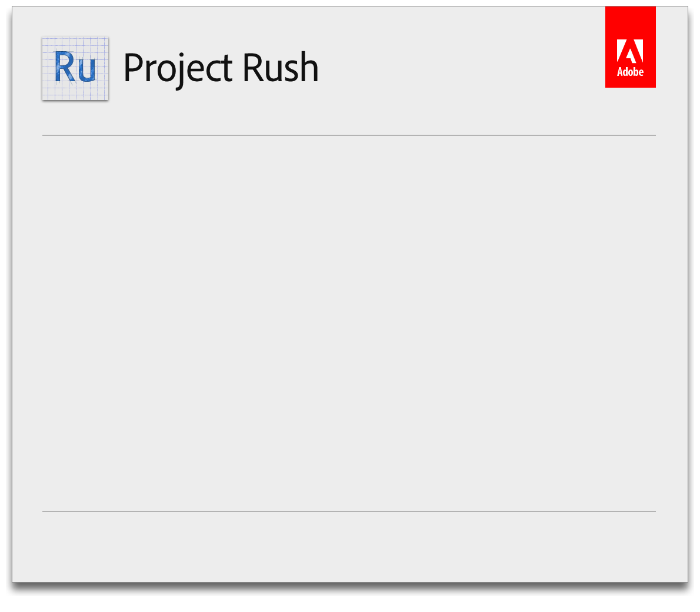
Task: Click the white Adobe 'A' emblem
Action: point(629,51)
